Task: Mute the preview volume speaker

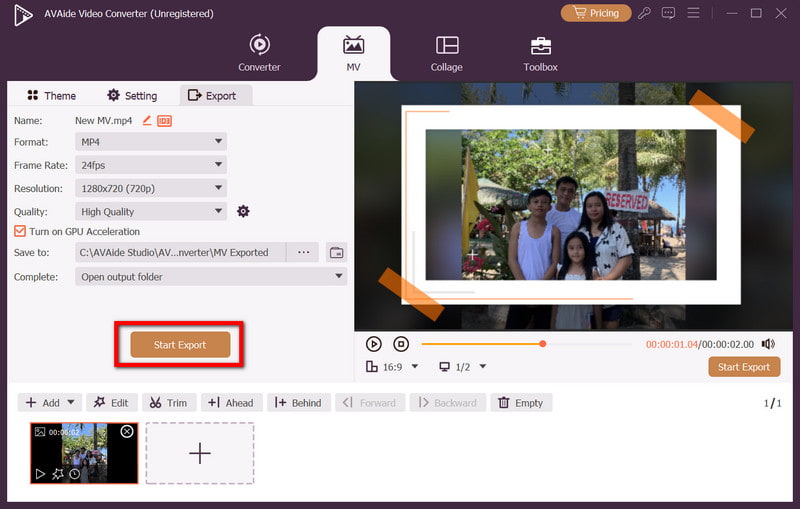Action: (768, 344)
